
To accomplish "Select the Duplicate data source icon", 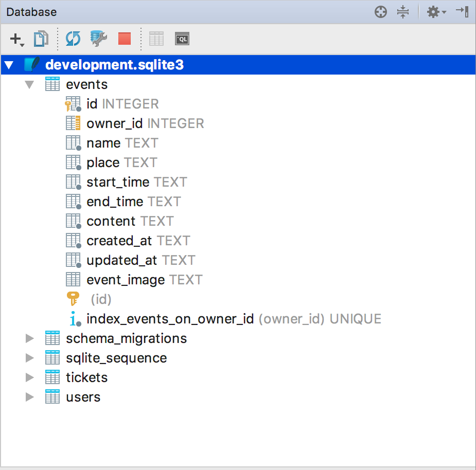I will pyautogui.click(x=41, y=39).
